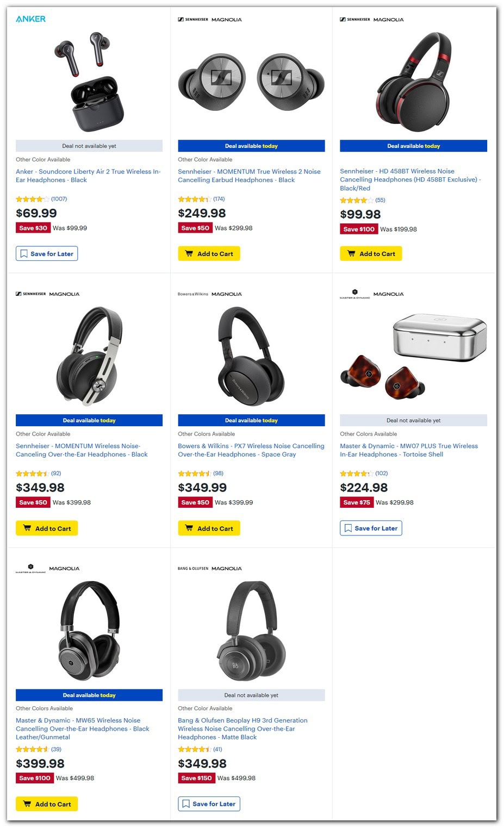This screenshot has width=504, height=828.
Task: Click the Bowers & Wilkins brand logo
Action: click(x=192, y=294)
